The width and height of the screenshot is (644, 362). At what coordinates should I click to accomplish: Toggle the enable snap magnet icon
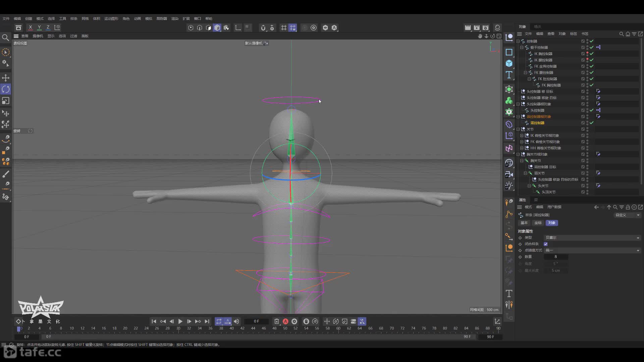point(263,28)
